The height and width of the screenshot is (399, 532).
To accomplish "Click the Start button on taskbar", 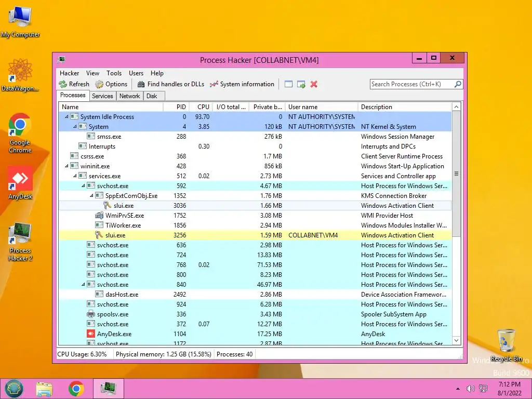I will tap(14, 389).
